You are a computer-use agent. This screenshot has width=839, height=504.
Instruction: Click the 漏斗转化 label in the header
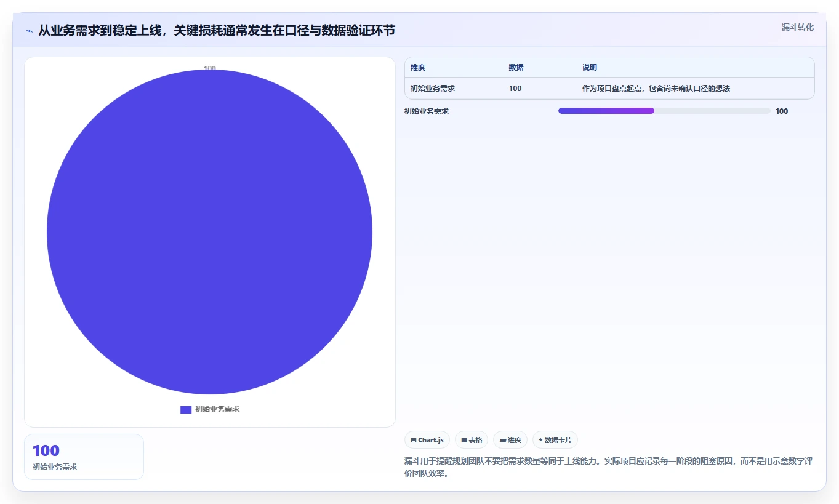pos(797,27)
